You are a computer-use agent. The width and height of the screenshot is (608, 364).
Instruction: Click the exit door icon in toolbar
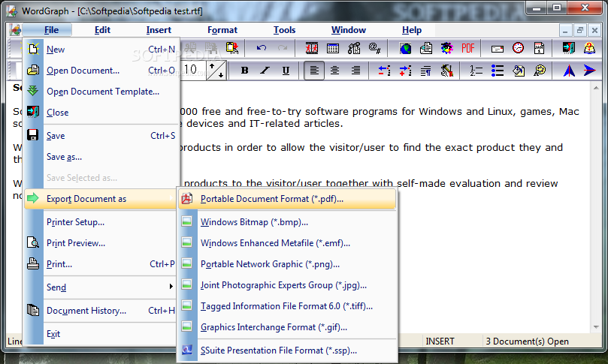coord(568,48)
